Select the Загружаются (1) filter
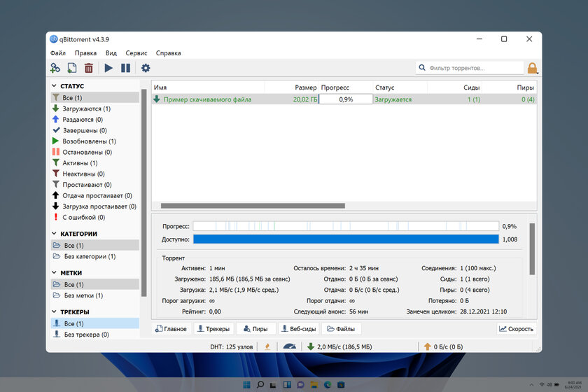 tap(95, 108)
